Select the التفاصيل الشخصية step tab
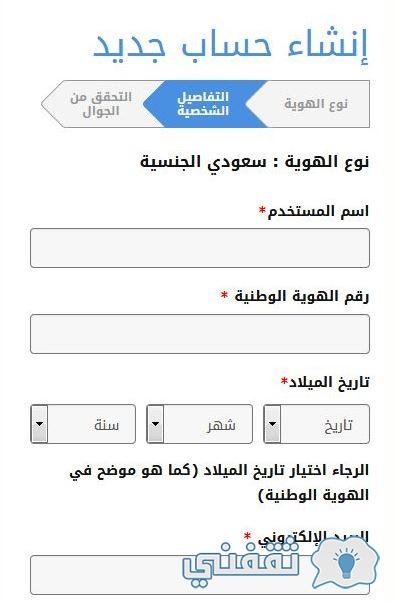Image resolution: width=396 pixels, height=603 pixels. tap(203, 104)
